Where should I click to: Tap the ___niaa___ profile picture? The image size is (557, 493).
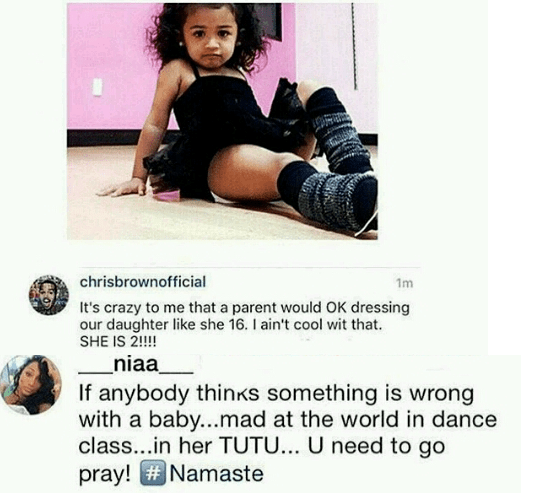point(31,385)
